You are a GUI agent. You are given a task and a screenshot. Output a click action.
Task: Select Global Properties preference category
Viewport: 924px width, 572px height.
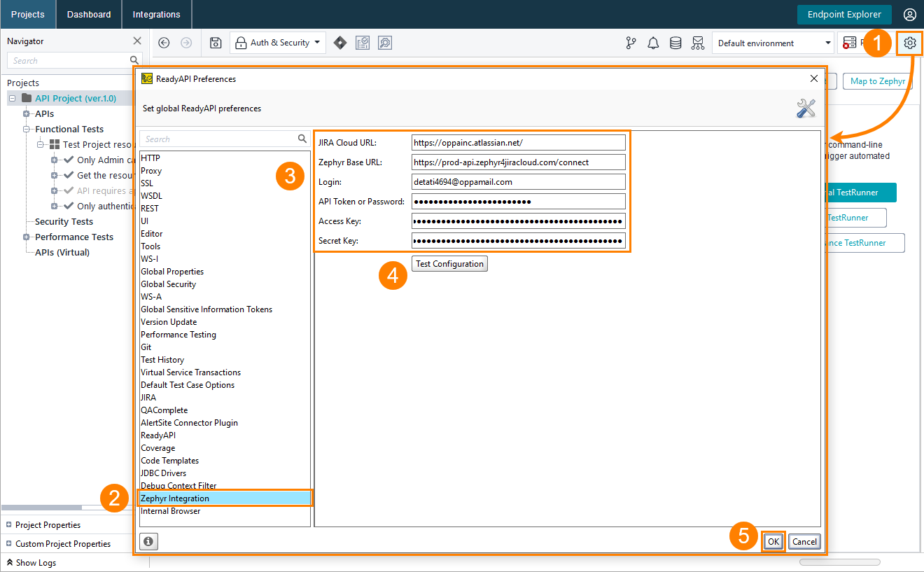click(x=225, y=272)
